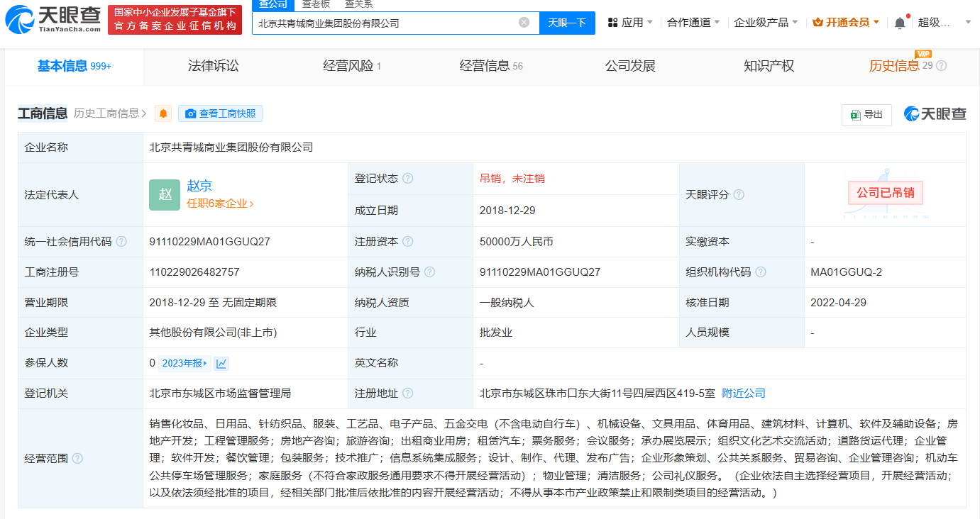
Task: Click the registration authority 北京市东城区市场监督管理局
Action: tap(220, 394)
